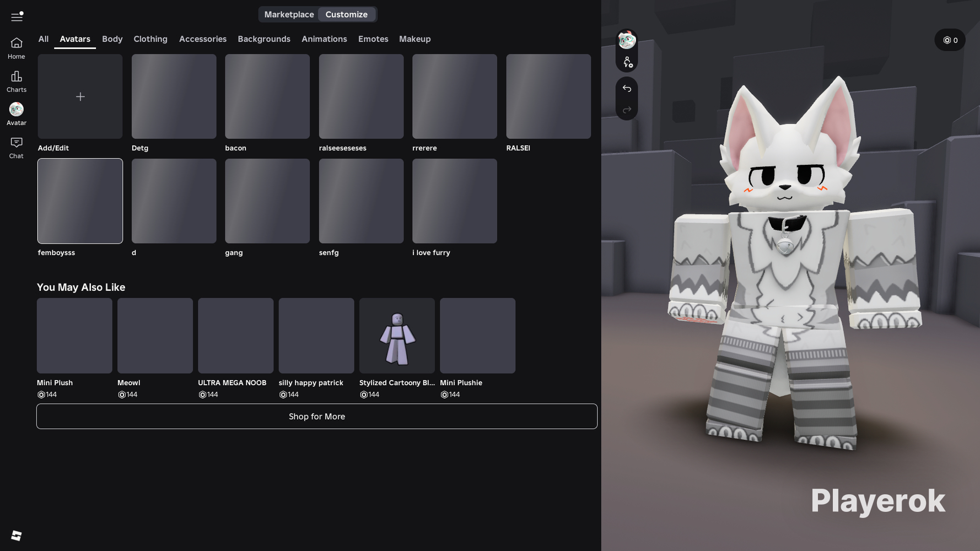Click the RALSEI avatar name
The image size is (980, 551).
click(x=518, y=148)
